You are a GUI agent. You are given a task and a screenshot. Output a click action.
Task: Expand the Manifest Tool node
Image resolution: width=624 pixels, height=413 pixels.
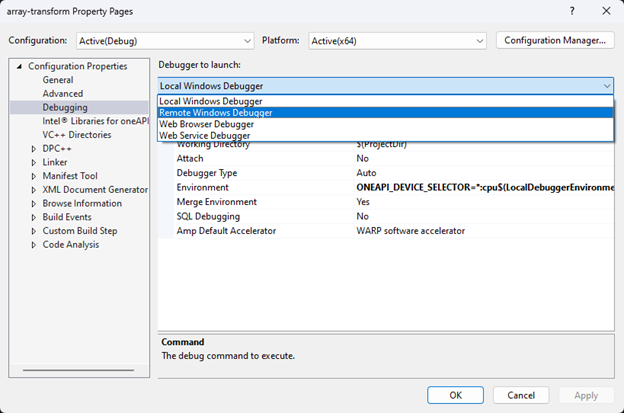tap(34, 176)
